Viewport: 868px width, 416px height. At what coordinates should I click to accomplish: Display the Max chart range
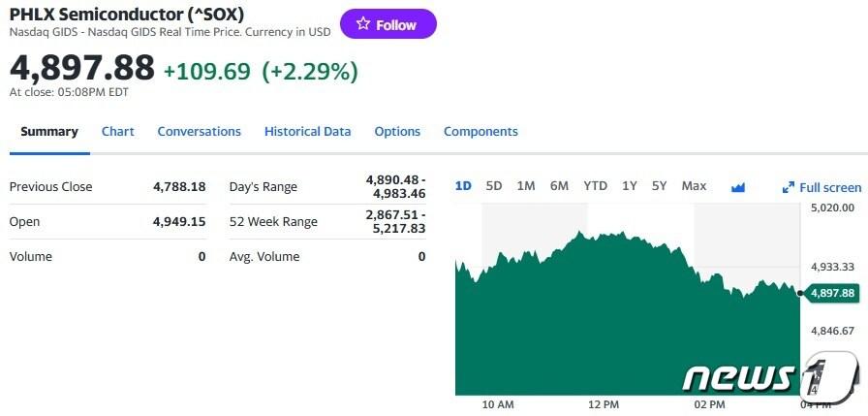[694, 185]
